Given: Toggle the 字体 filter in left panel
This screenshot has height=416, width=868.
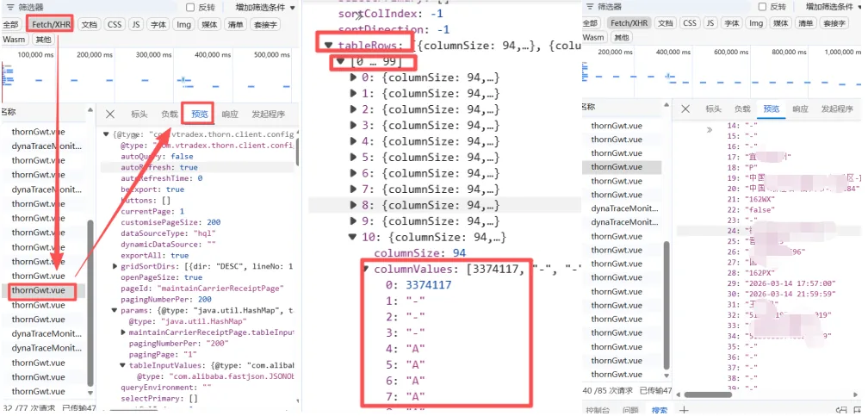Looking at the screenshot, I should point(158,24).
